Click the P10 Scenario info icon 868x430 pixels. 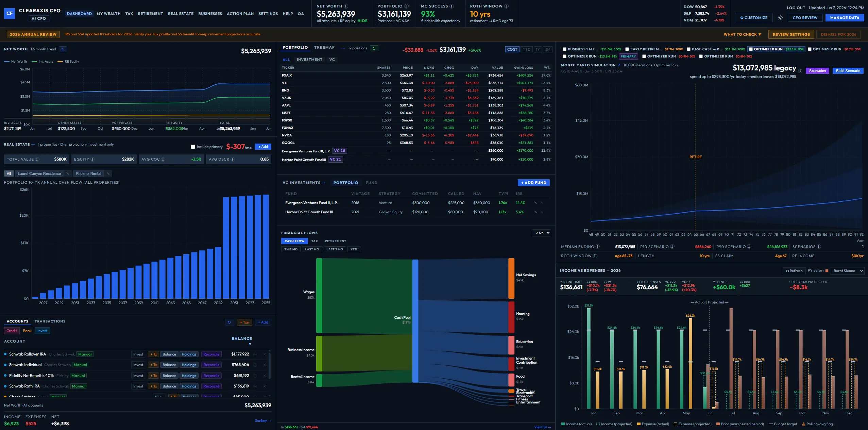coord(673,247)
